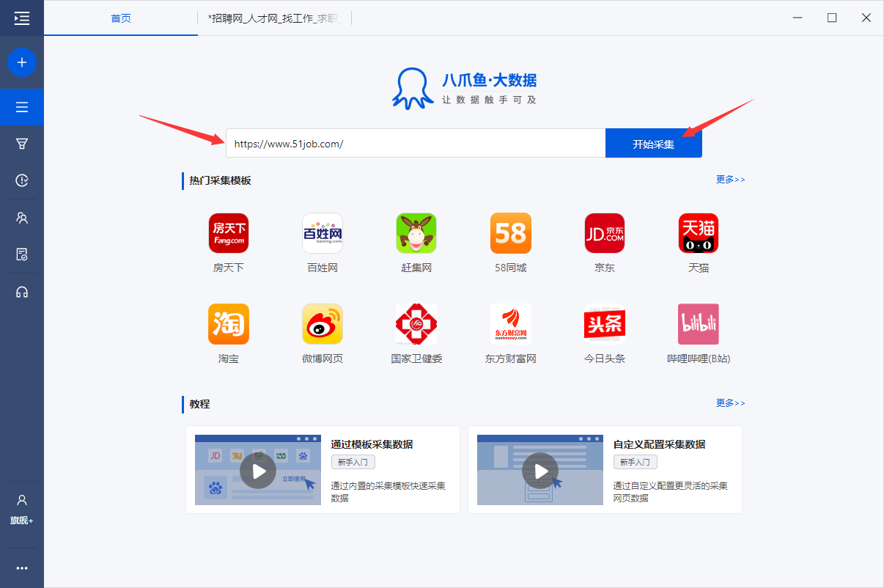The width and height of the screenshot is (884, 588).
Task: Click the URL input field with 51job
Action: point(416,144)
